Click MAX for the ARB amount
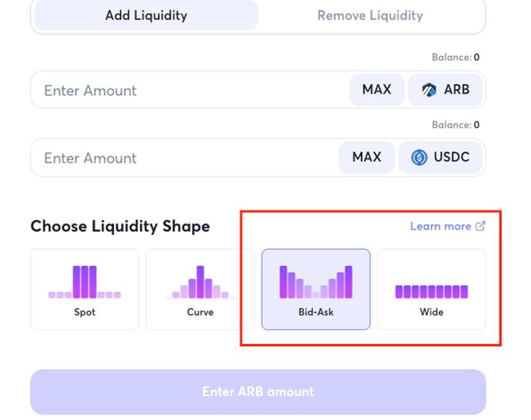The width and height of the screenshot is (531, 420). click(x=376, y=90)
